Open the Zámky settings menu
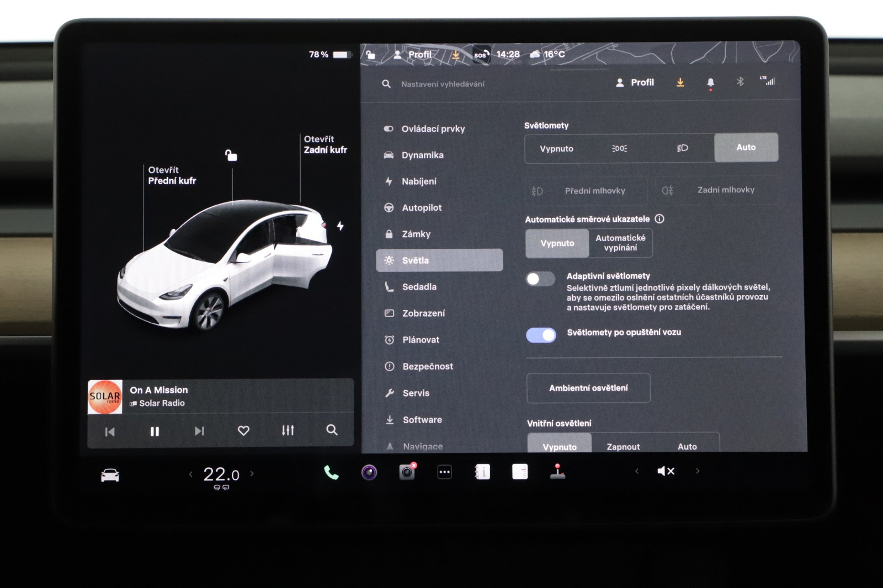This screenshot has height=588, width=883. [416, 234]
